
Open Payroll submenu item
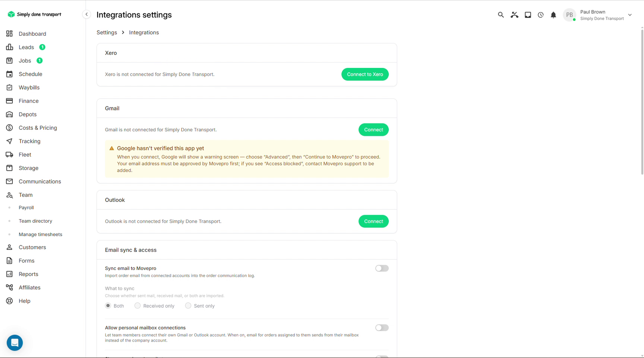click(x=26, y=207)
